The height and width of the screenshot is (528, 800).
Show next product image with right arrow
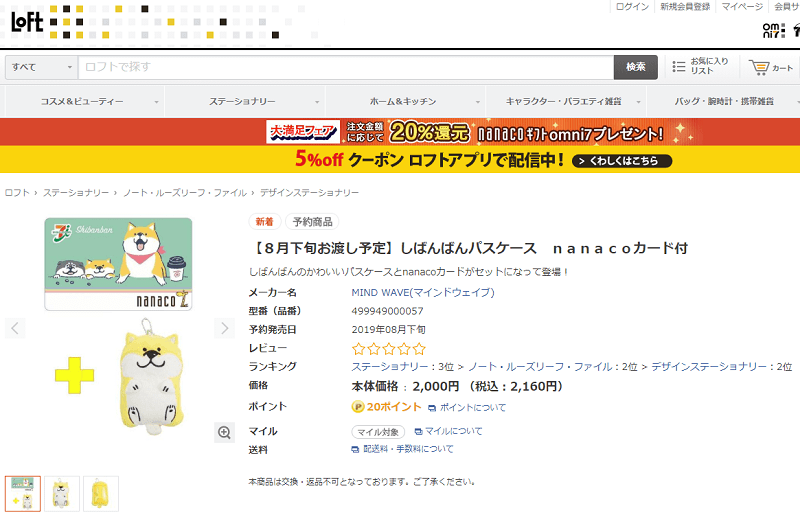click(x=224, y=328)
